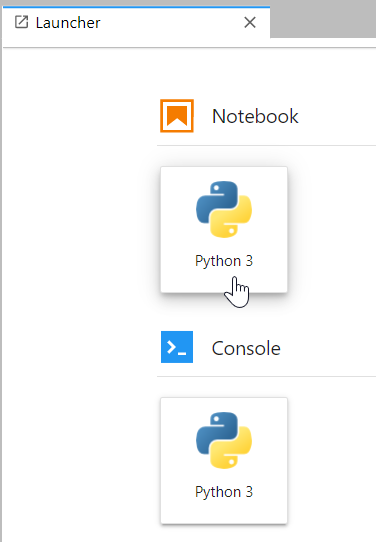Screen dimensions: 376x542
Task: Click the empty gray tab bar beside Launcher
Action: [323, 21]
